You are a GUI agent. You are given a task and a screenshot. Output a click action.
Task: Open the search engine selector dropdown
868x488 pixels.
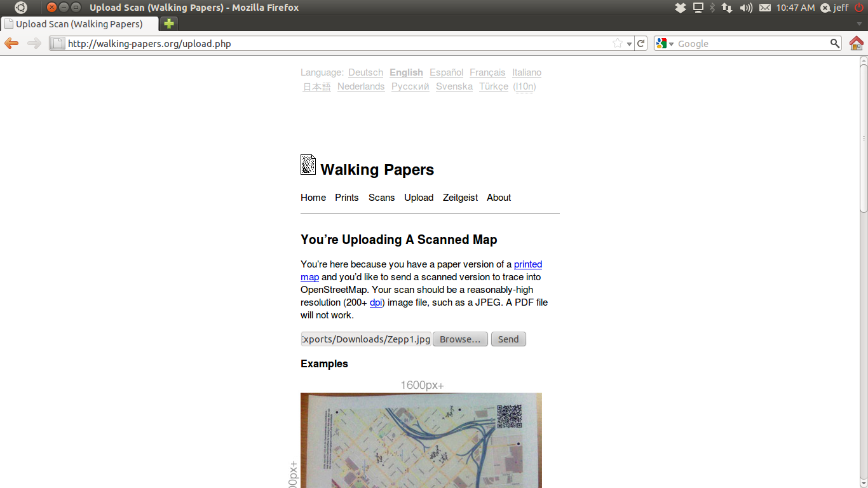point(665,44)
